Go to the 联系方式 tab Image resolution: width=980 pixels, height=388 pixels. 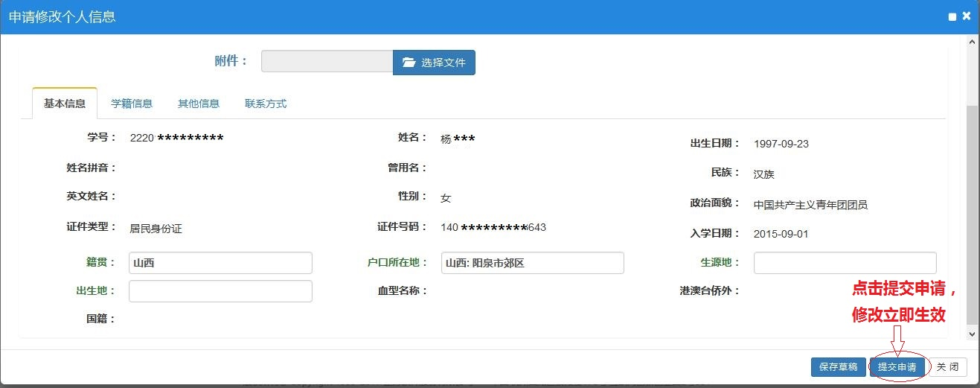coord(266,104)
